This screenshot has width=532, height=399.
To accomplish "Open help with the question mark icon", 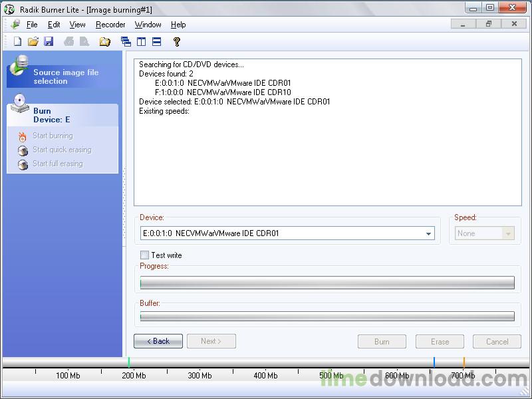I will 177,41.
